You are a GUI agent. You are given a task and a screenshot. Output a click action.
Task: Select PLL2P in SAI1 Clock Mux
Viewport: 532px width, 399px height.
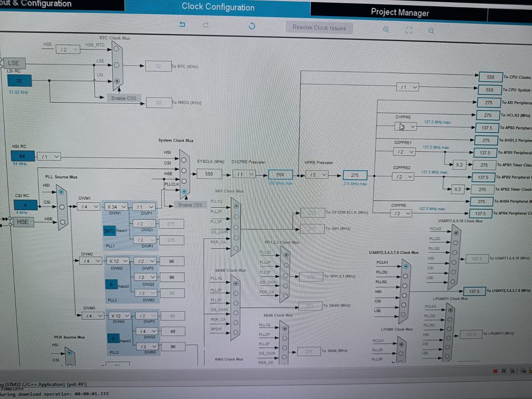[236, 216]
